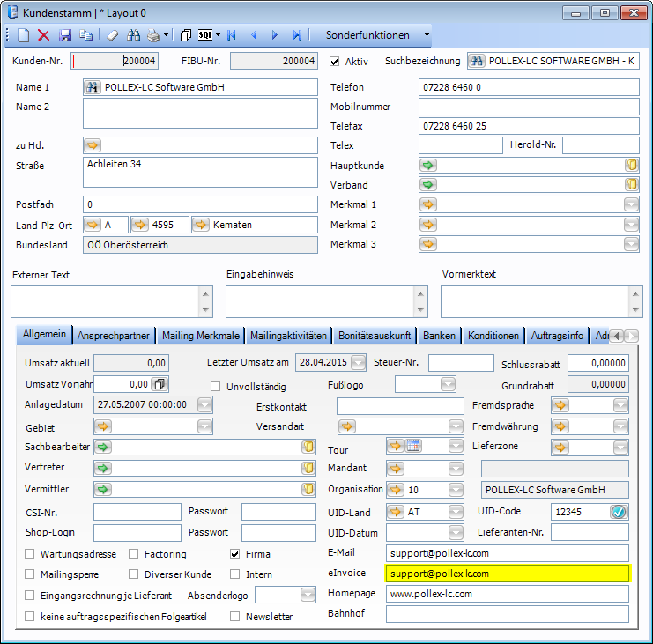Expand the Merkmal 1 dropdown
653x644 pixels.
tap(631, 204)
